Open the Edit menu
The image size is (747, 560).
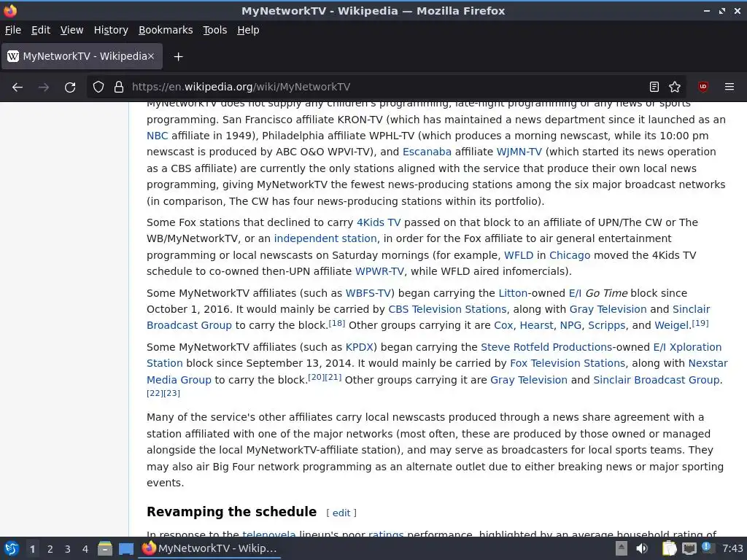pos(41,30)
